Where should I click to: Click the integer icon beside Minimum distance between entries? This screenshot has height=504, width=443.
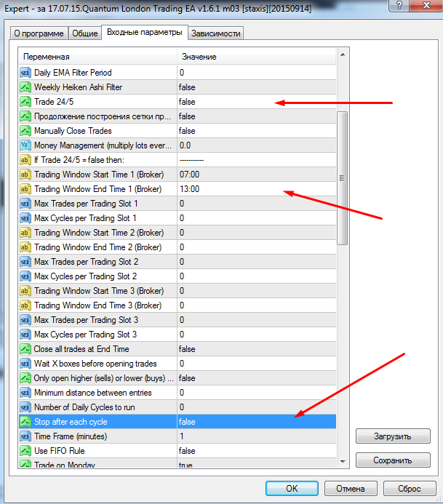click(25, 393)
